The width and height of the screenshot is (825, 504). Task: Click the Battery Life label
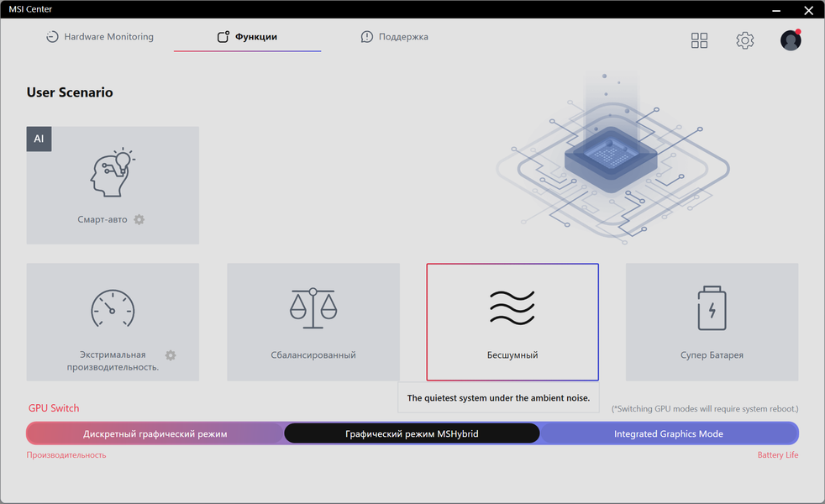tap(778, 455)
